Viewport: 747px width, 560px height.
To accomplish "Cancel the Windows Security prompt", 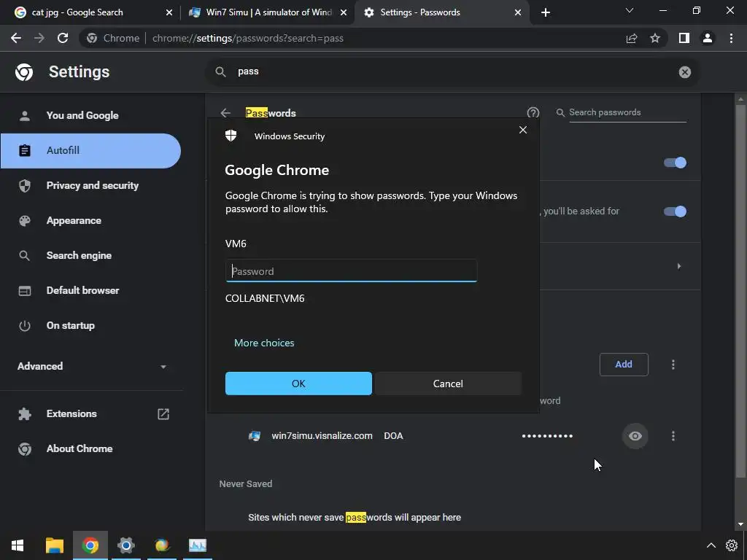I will (448, 384).
